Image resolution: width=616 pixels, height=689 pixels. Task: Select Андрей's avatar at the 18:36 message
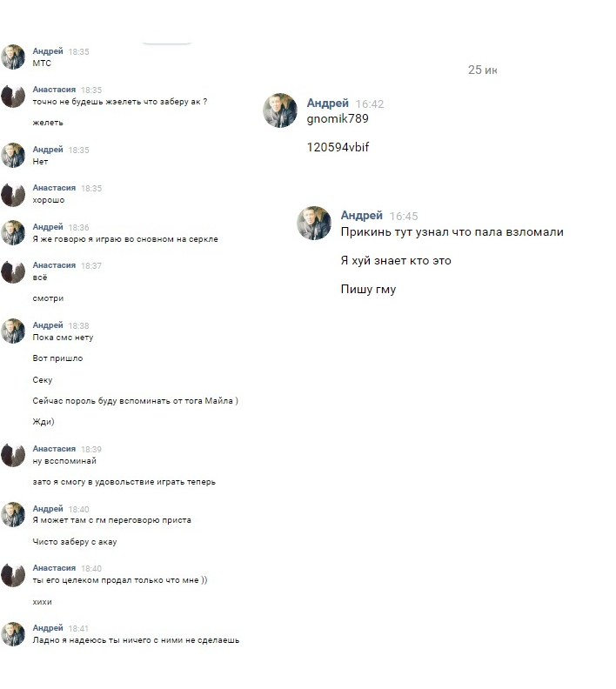(x=13, y=232)
